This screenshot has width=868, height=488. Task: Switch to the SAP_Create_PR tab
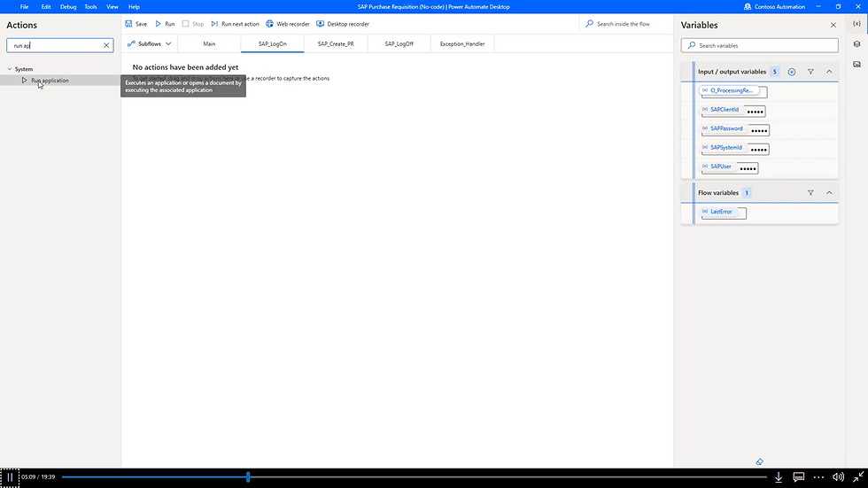pos(336,43)
